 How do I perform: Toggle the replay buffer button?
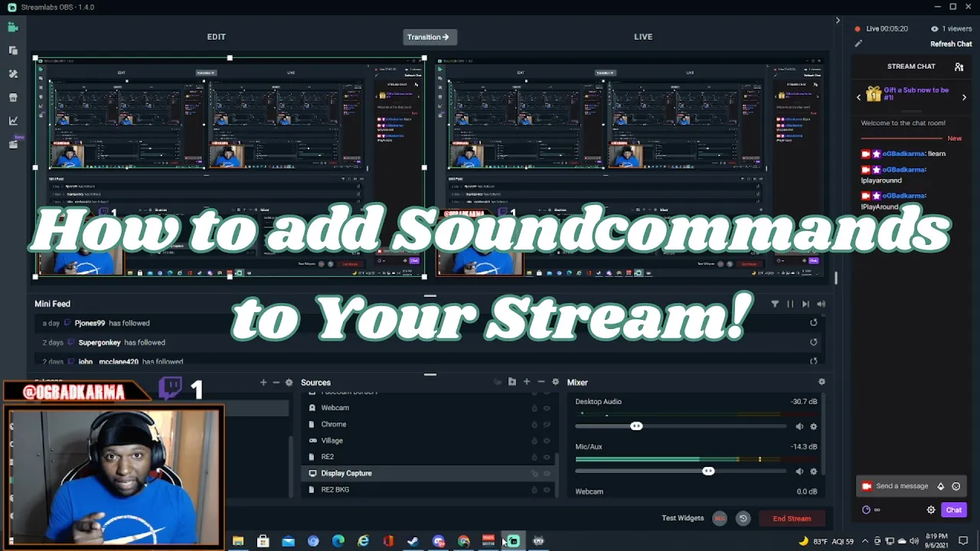[x=743, y=518]
